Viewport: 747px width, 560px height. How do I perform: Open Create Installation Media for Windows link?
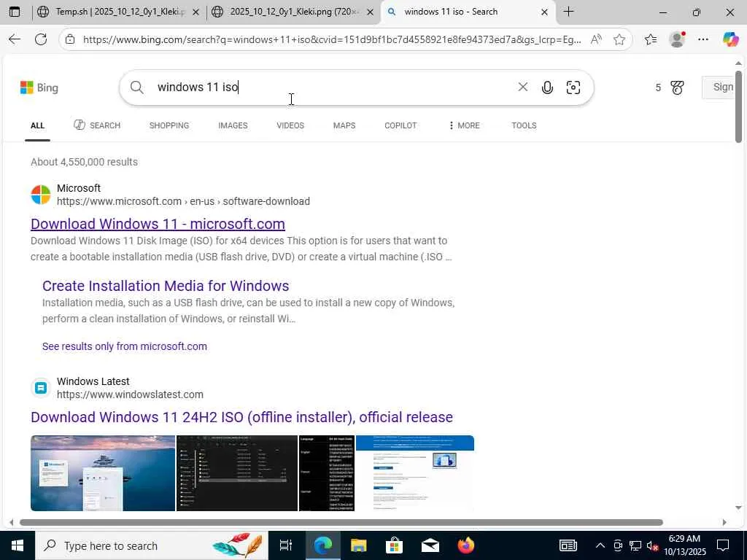pos(166,286)
